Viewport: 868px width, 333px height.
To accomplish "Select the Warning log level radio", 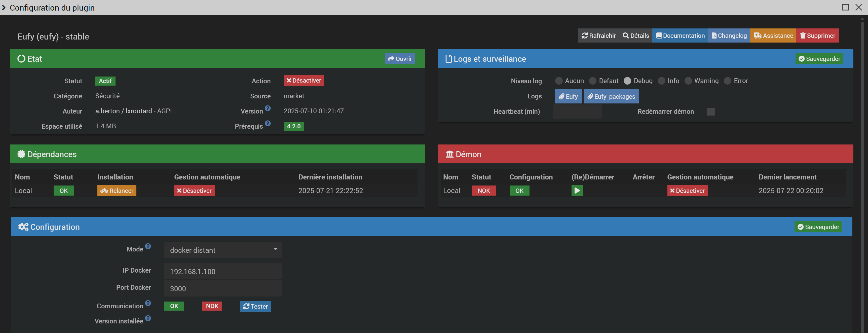I will 688,81.
